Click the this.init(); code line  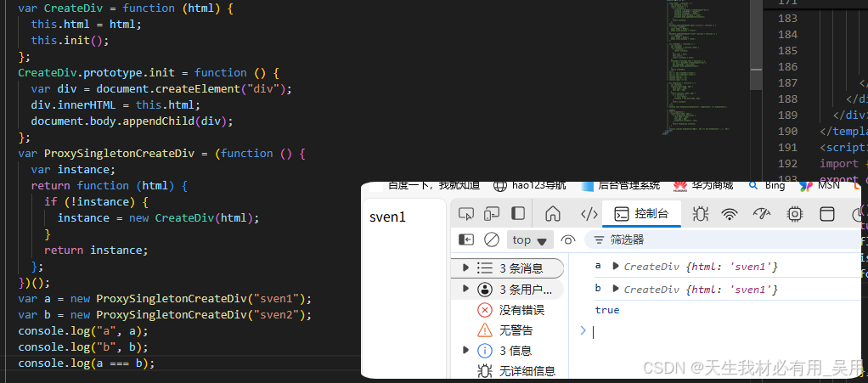click(x=70, y=41)
